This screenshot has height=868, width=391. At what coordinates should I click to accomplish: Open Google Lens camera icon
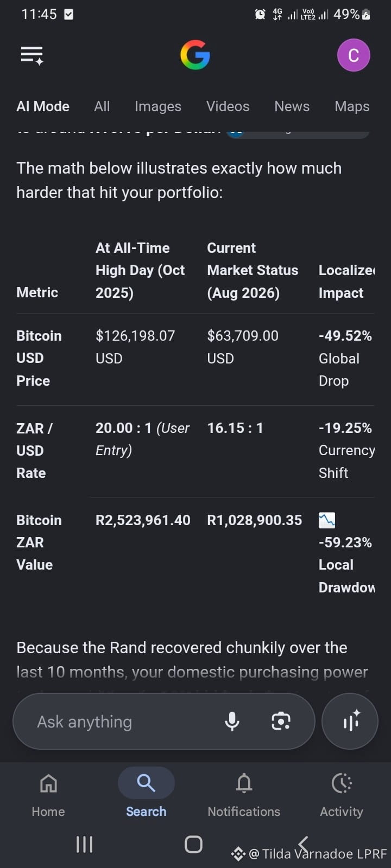coord(281,722)
